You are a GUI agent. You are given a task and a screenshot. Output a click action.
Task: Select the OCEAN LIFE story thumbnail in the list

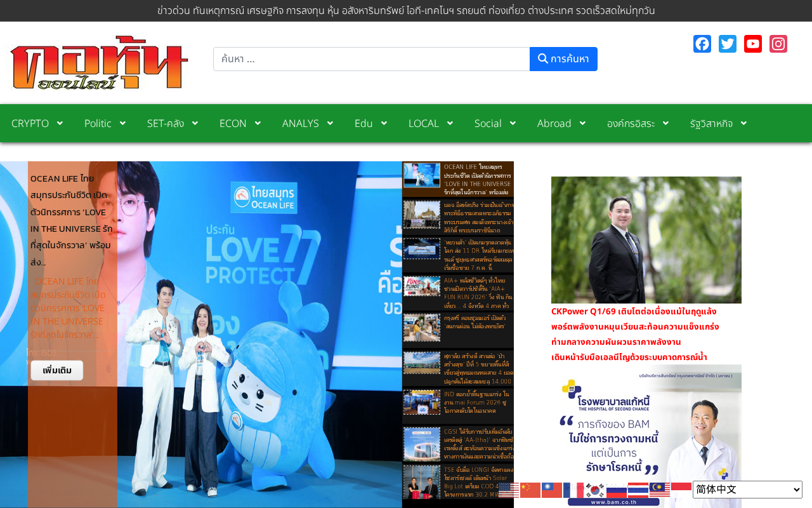pos(422,175)
